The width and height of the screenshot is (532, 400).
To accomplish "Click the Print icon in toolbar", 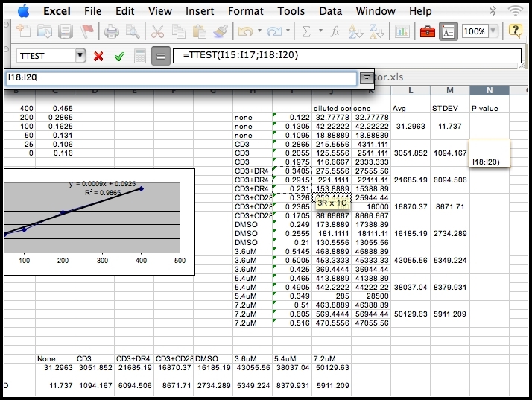I will point(112,31).
